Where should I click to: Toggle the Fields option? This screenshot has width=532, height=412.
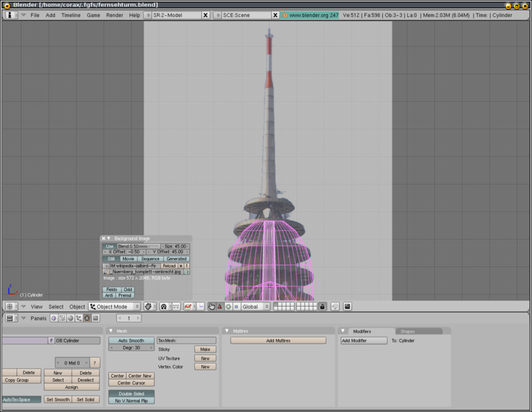tap(112, 289)
